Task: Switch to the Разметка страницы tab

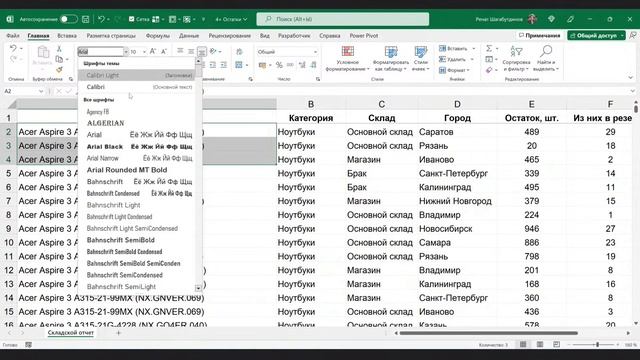Action: click(x=111, y=36)
